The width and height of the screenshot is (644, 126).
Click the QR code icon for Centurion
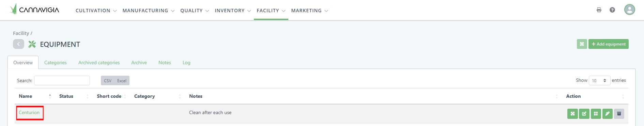pos(596,114)
